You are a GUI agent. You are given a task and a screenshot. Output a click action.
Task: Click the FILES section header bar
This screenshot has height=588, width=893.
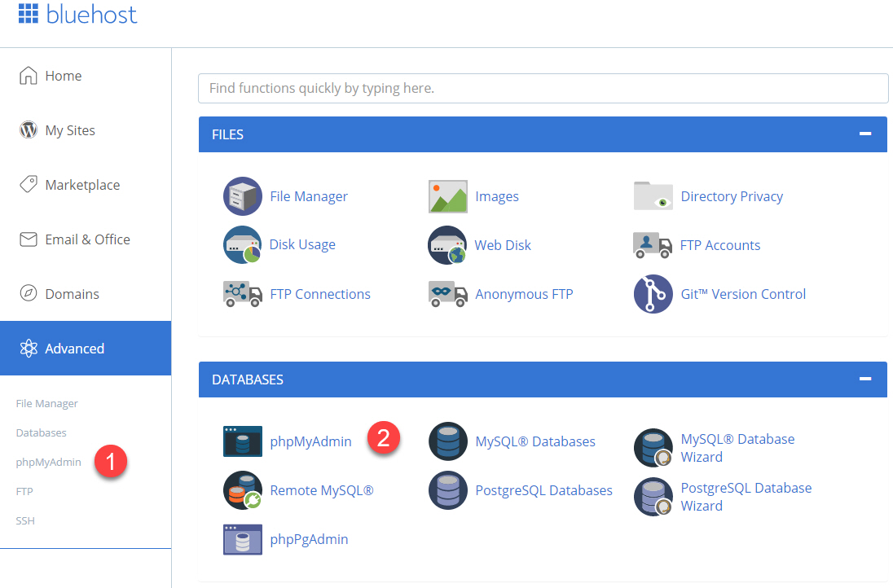tap(543, 134)
